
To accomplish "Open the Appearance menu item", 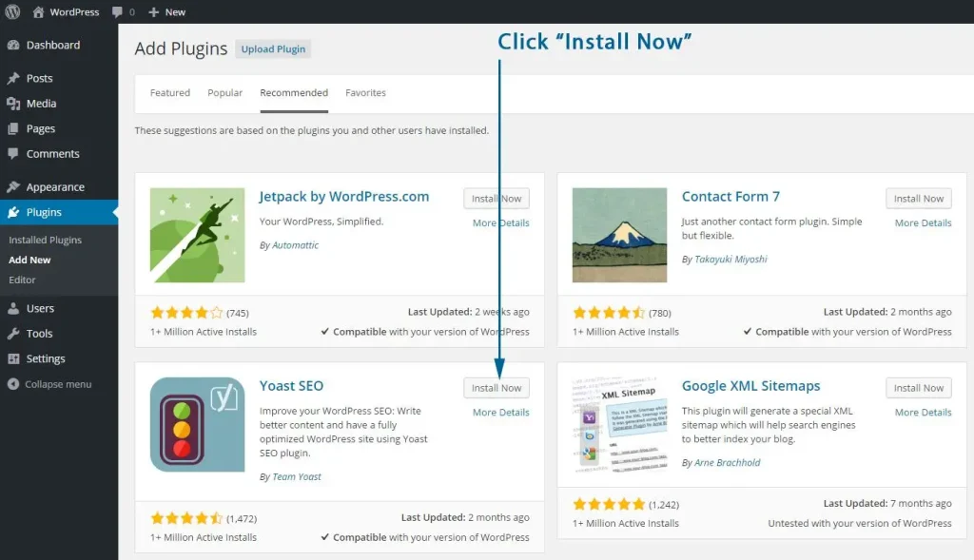I will (x=58, y=187).
